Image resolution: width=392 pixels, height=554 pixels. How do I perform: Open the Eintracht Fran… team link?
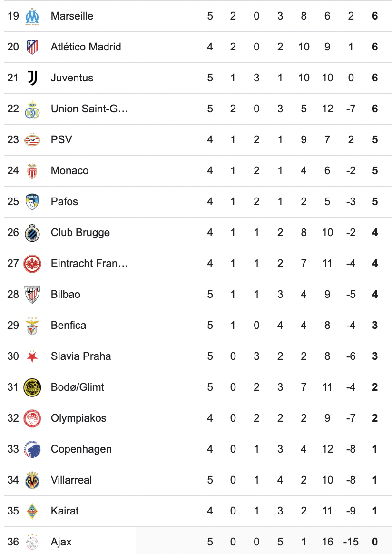pyautogui.click(x=89, y=264)
